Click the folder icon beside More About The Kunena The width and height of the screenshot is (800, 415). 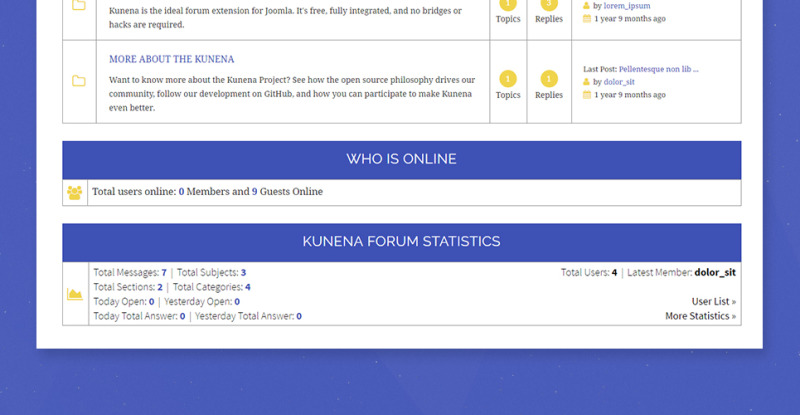(79, 81)
